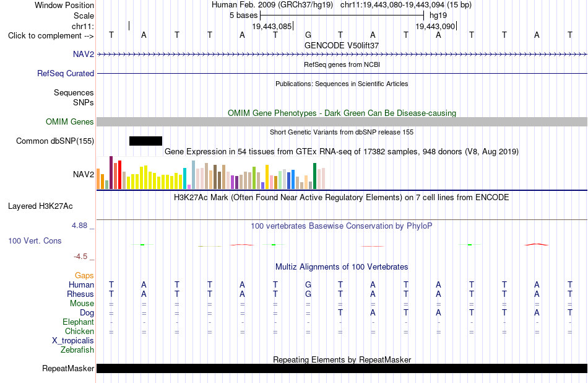Select the dark green bar in GTEx chart
This screenshot has height=383, width=588.
coord(314,176)
